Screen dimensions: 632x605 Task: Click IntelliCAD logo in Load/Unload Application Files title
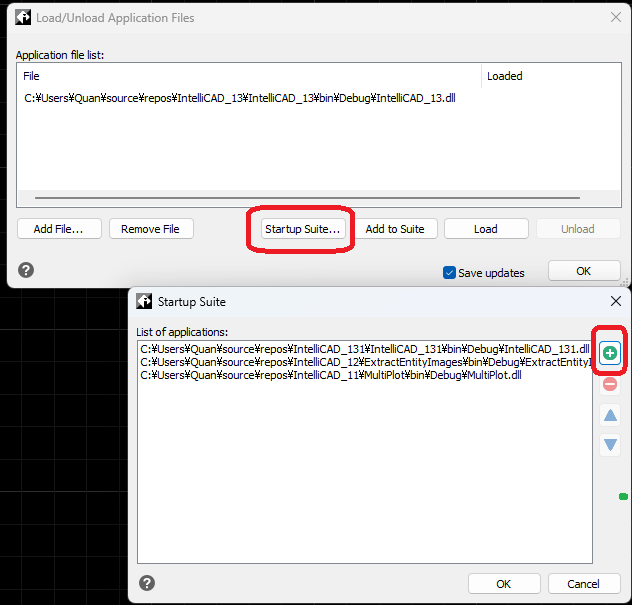pyautogui.click(x=23, y=17)
